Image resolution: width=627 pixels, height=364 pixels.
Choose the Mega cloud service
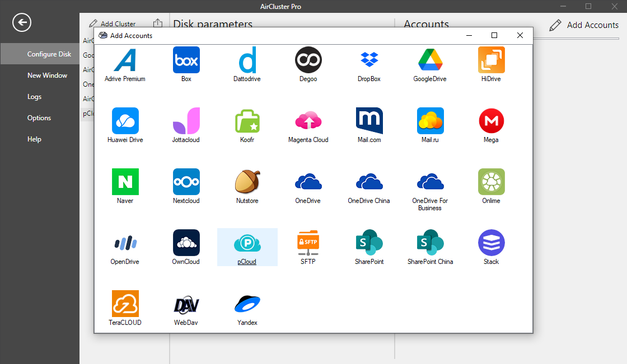tap(491, 125)
